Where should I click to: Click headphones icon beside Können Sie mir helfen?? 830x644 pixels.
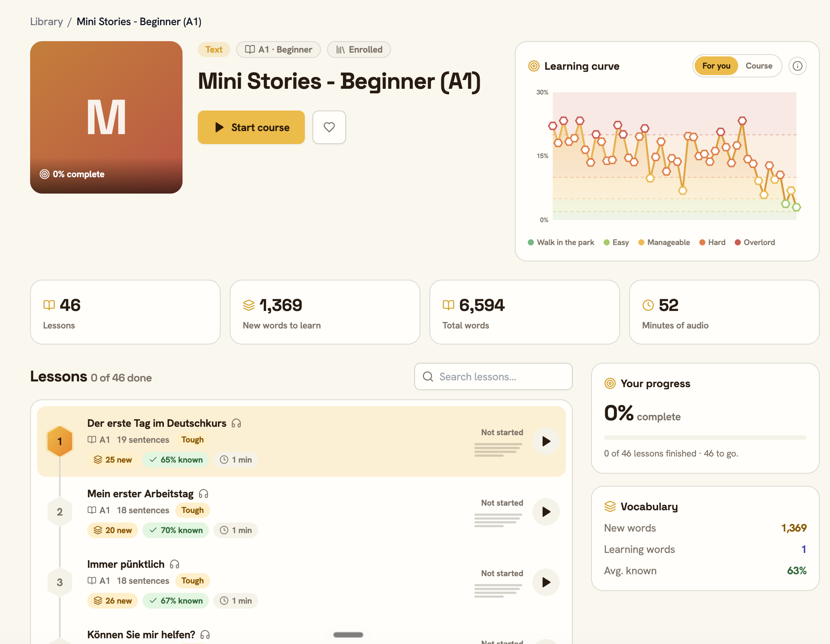click(x=205, y=635)
